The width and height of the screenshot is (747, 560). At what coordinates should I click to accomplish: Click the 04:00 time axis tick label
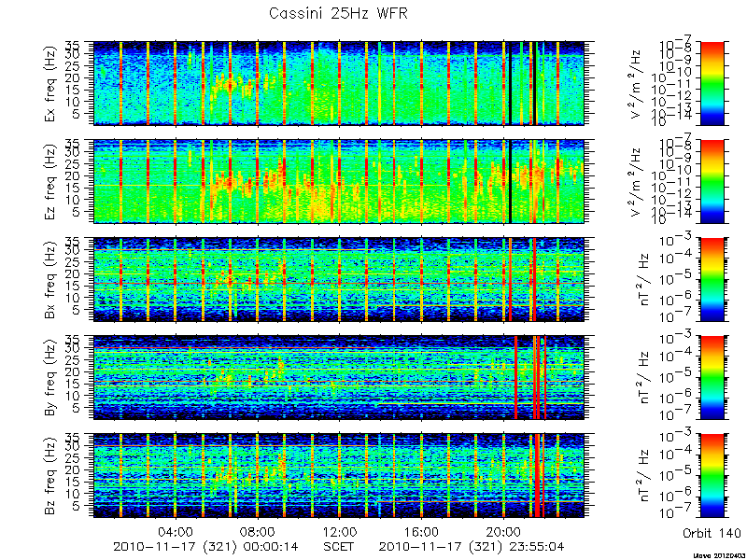point(176,531)
